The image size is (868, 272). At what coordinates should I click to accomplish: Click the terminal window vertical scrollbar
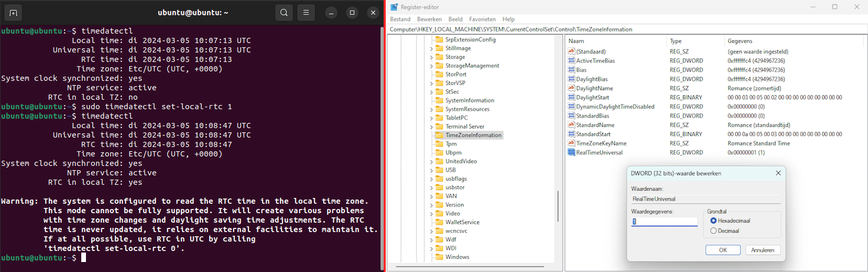[x=382, y=148]
